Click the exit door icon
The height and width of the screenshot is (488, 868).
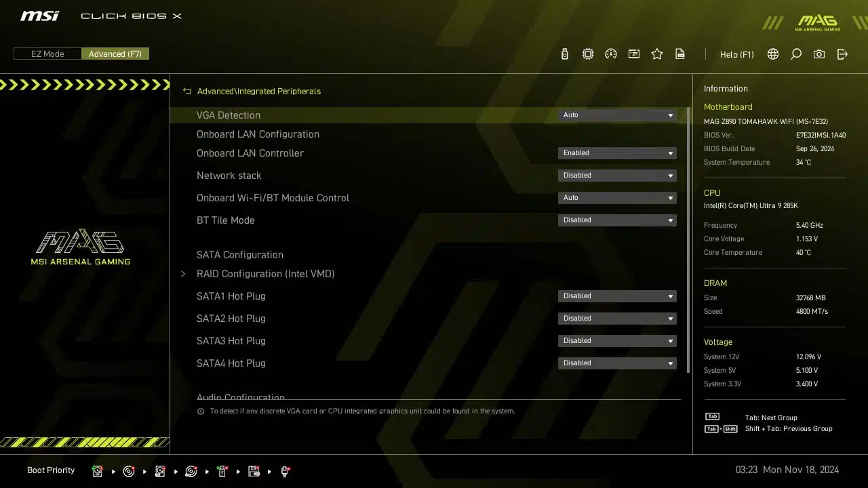pyautogui.click(x=842, y=54)
